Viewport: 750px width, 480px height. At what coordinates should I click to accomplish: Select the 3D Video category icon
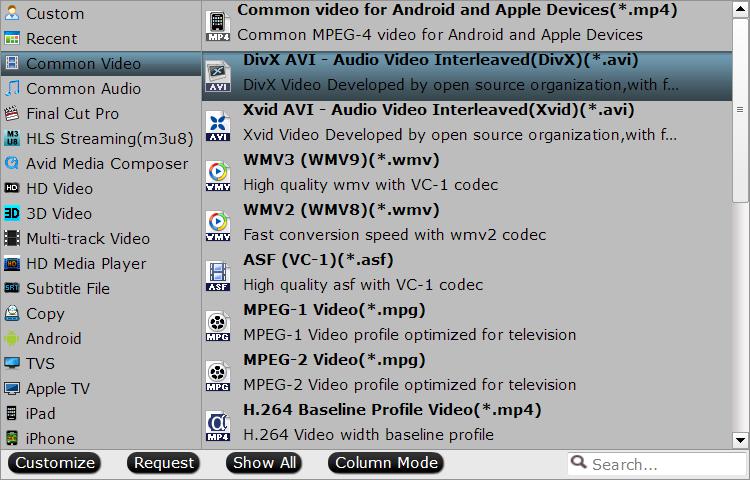coord(12,214)
